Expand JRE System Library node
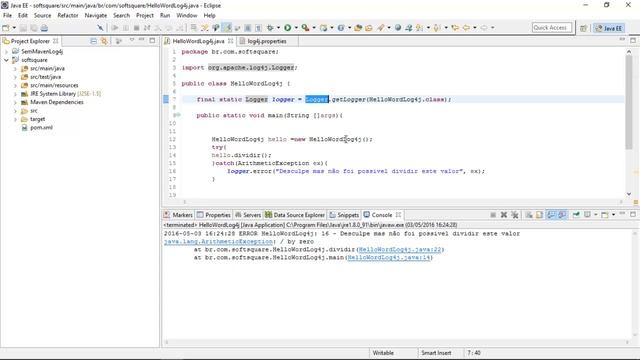 click(15, 94)
